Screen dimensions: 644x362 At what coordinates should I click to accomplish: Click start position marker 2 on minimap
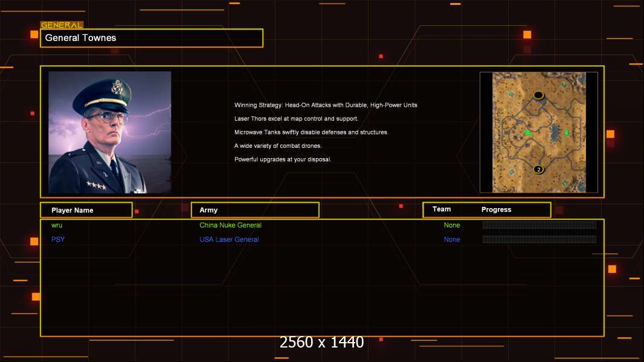coord(538,170)
